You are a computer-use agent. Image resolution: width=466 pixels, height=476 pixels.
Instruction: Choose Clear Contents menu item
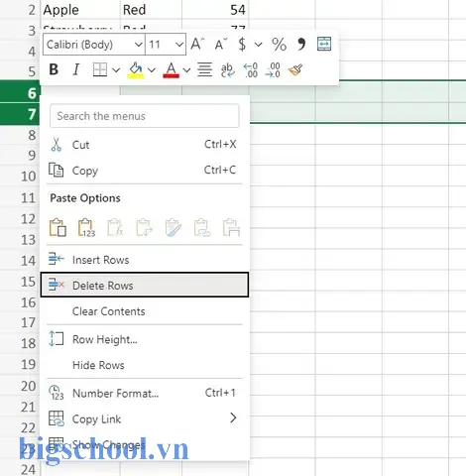coord(145,311)
